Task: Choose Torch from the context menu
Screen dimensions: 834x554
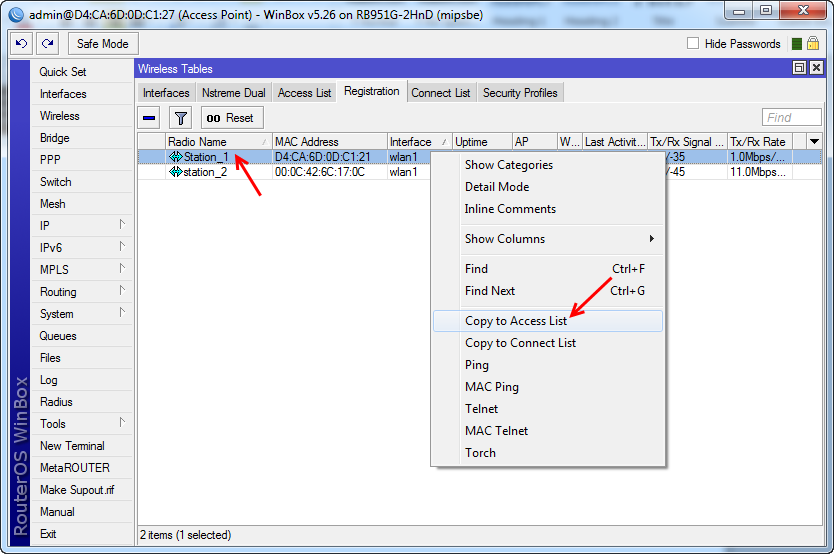Action: [548, 453]
